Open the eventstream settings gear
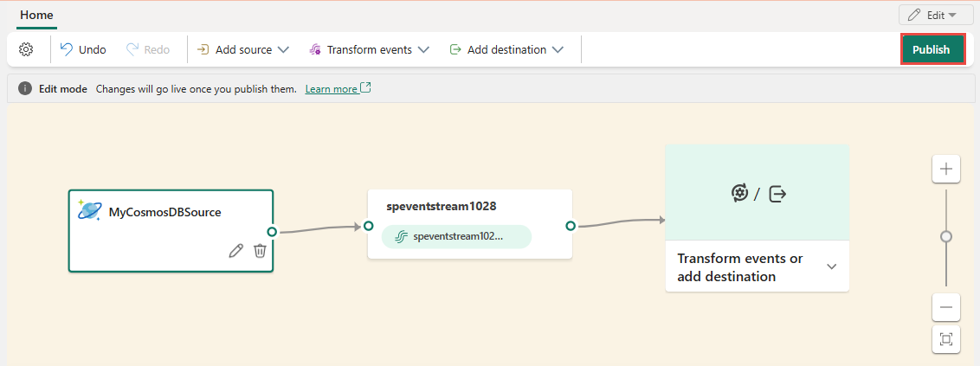 click(26, 49)
